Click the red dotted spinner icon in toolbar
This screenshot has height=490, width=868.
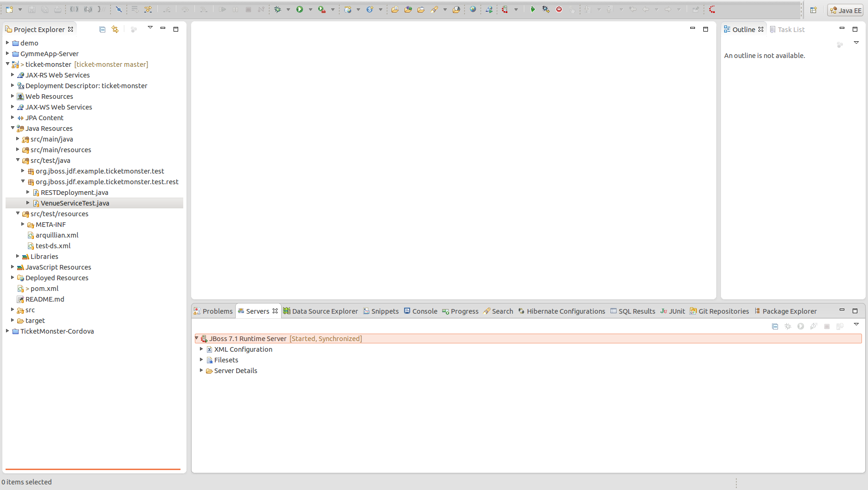pos(712,9)
